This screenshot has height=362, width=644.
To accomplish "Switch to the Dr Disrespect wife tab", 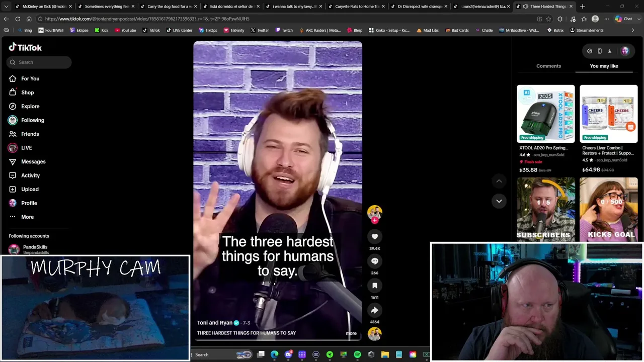I will click(420, 7).
